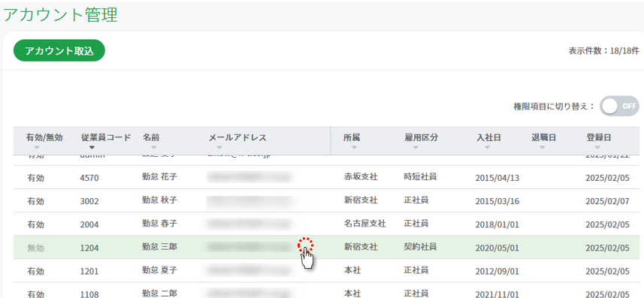Sort by the 所属 column arrow
The width and height of the screenshot is (644, 298).
tap(354, 147)
